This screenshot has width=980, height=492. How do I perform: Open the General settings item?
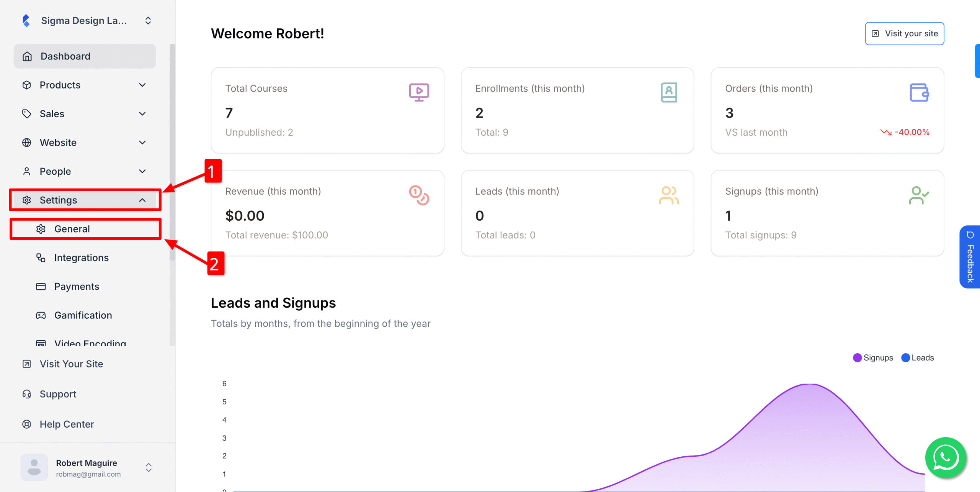coord(72,229)
